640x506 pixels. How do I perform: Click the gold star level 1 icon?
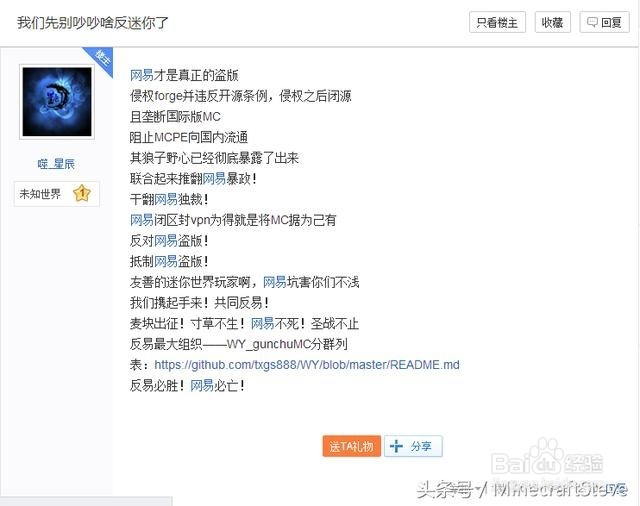pyautogui.click(x=82, y=193)
